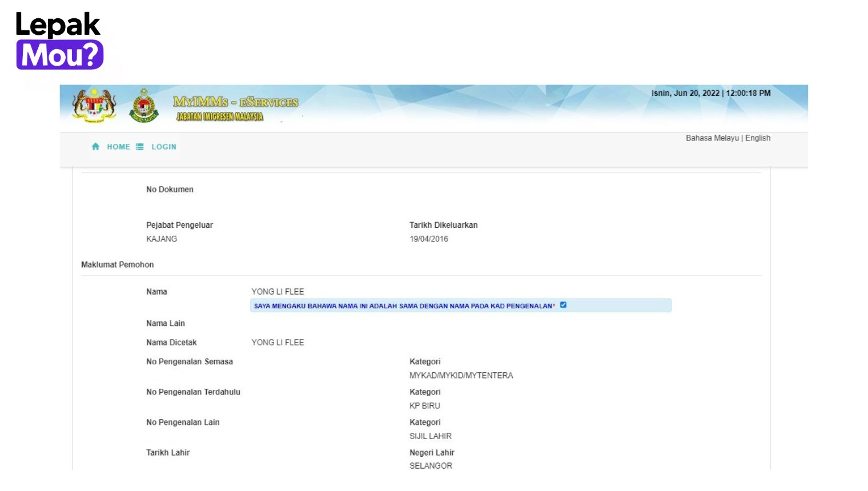The image size is (868, 491).
Task: Switch language to English
Action: (x=758, y=138)
